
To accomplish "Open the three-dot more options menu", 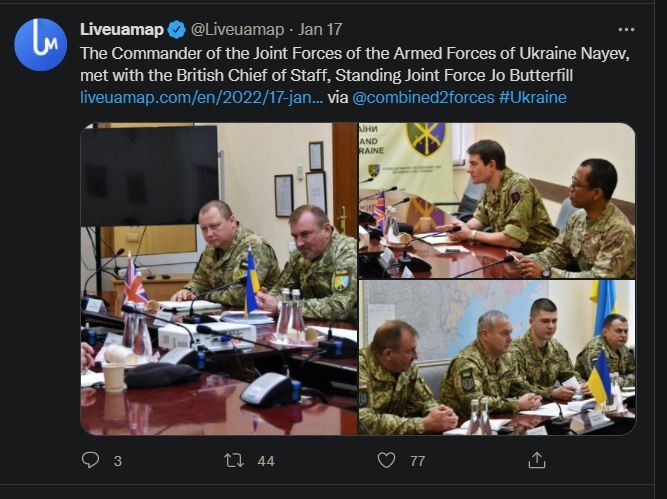I will pyautogui.click(x=626, y=29).
